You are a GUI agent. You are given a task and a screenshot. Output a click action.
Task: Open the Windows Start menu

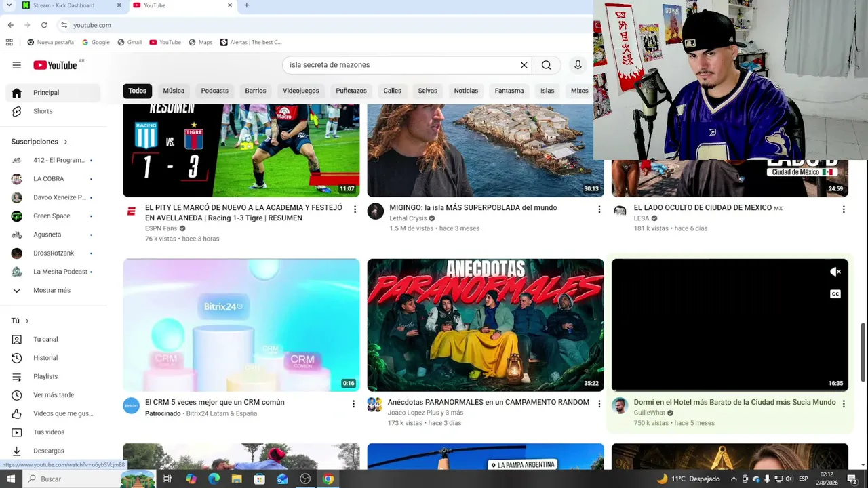coord(11,479)
